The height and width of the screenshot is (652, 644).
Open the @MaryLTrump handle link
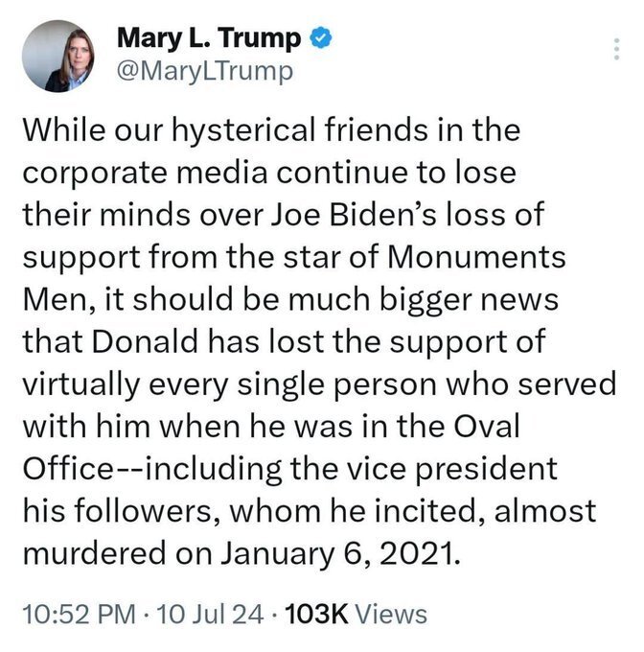203,73
